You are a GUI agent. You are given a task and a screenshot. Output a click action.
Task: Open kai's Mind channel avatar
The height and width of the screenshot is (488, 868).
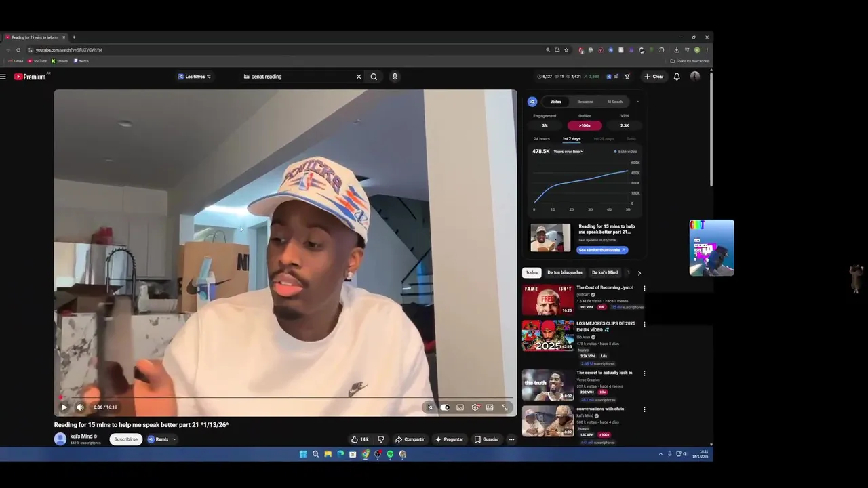click(x=60, y=439)
